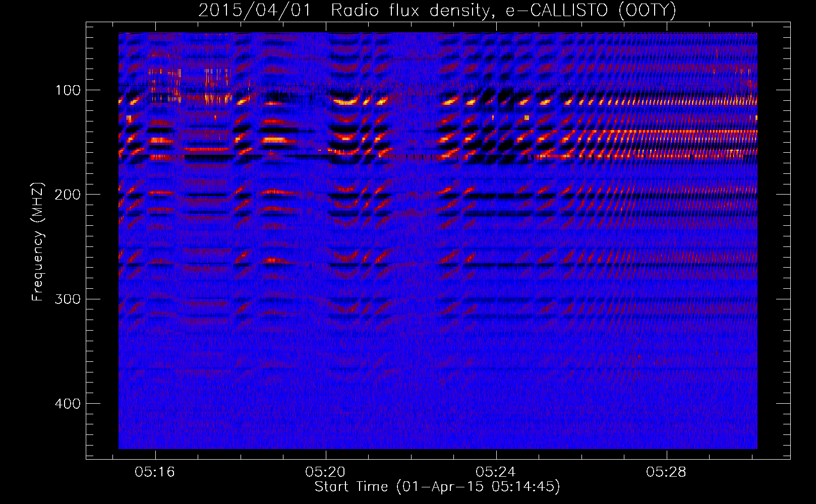Click the 'Frequency (MHZ)' axis label
816x504 pixels.
click(x=38, y=242)
